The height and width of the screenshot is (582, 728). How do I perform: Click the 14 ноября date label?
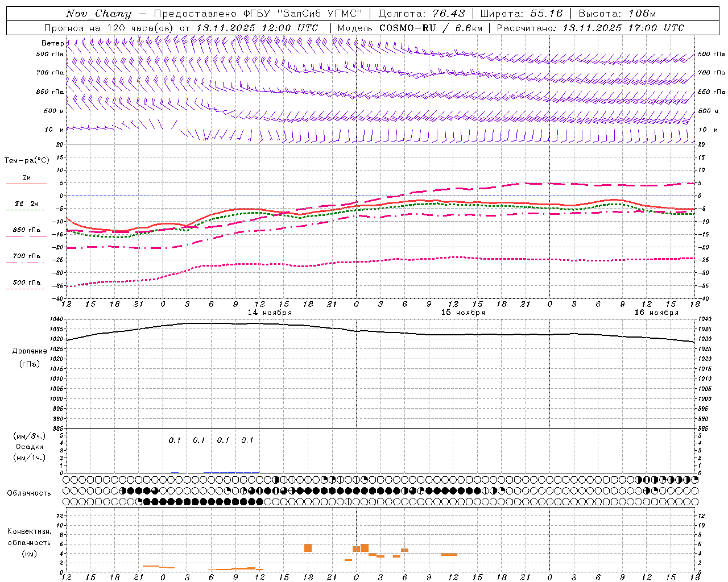coord(270,313)
